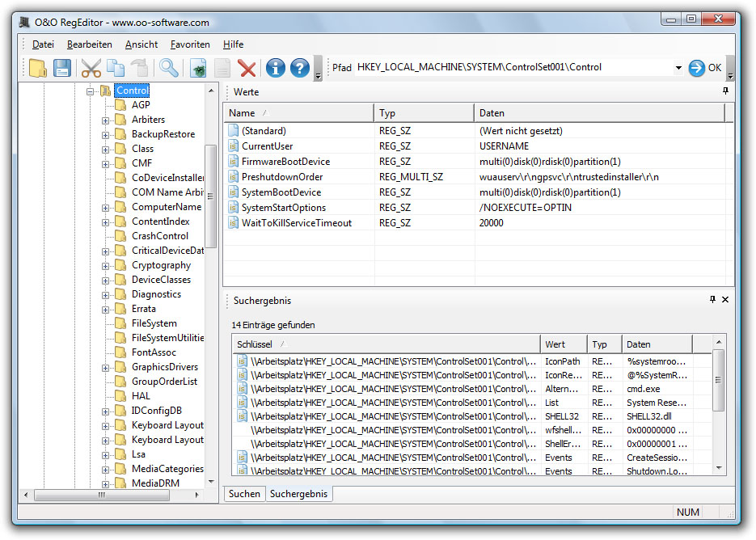Click the red X delete icon
This screenshot has height=540, width=756.
[x=247, y=68]
